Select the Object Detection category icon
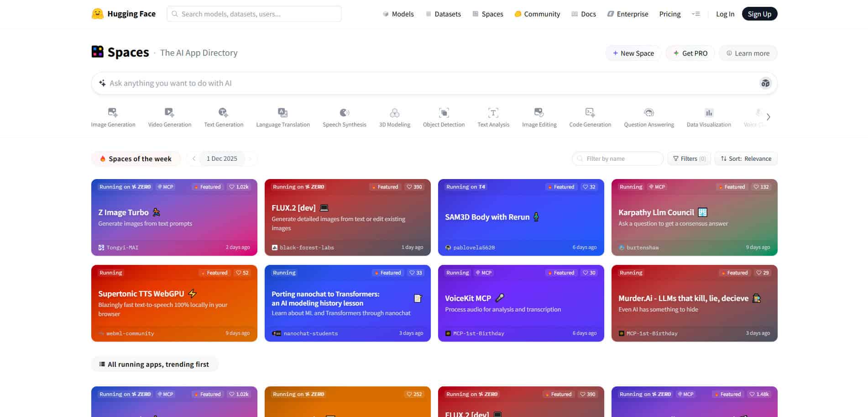 pos(444,112)
